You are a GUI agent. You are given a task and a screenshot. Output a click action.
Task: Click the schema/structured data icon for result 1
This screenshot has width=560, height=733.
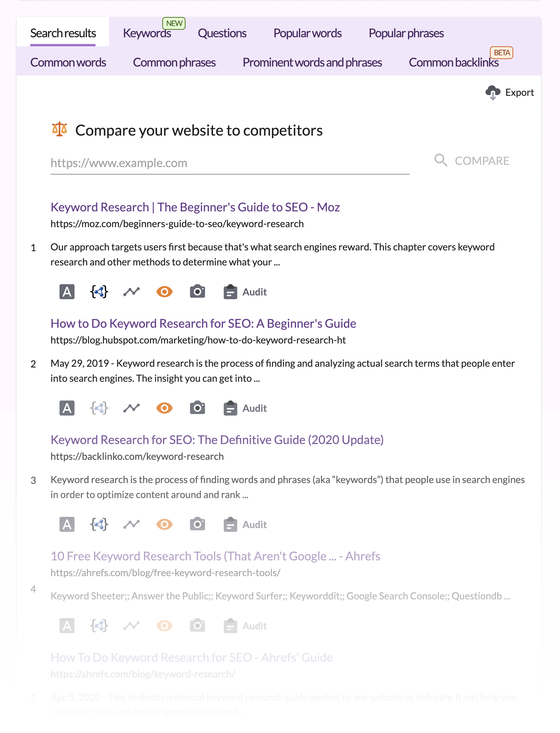click(x=99, y=291)
